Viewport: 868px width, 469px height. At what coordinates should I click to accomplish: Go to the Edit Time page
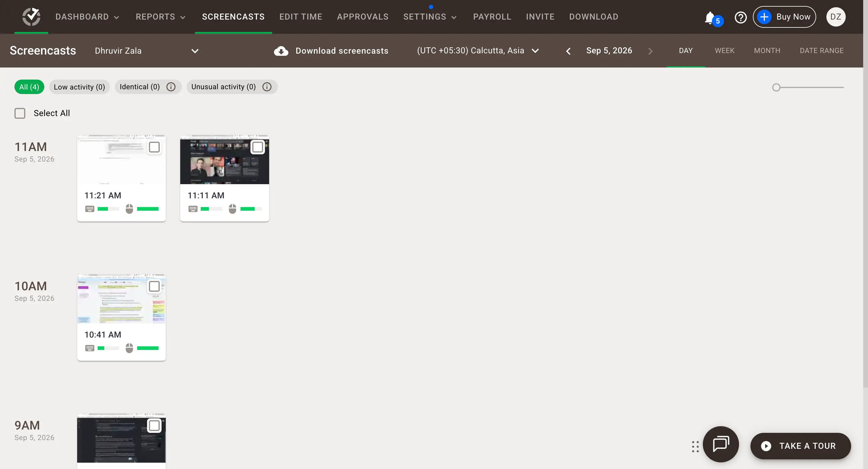click(300, 17)
